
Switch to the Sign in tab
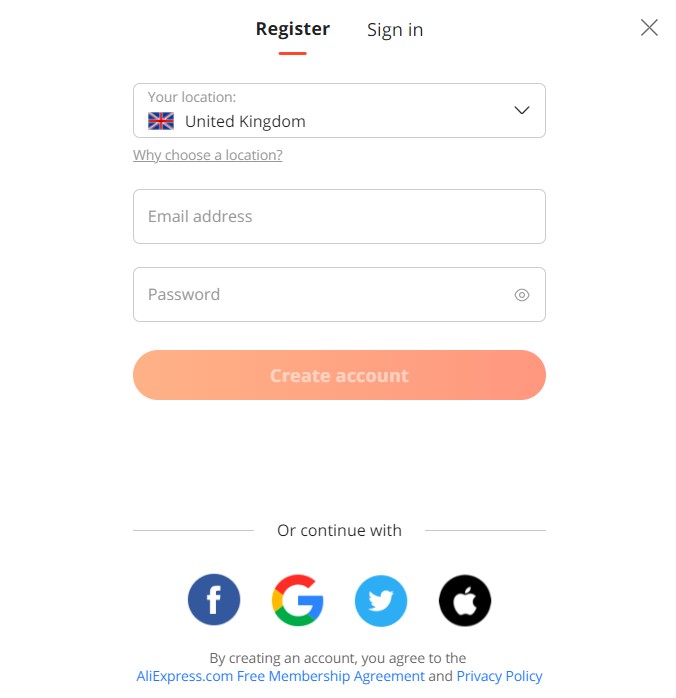(x=395, y=30)
